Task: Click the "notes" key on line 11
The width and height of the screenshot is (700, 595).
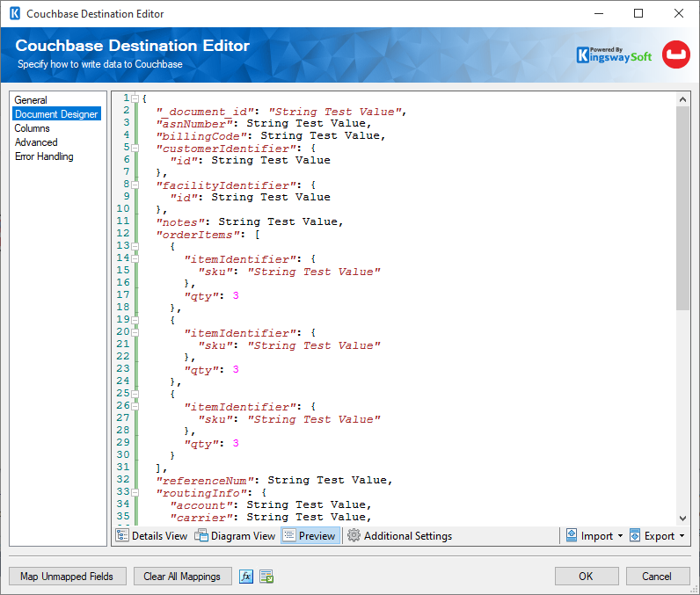Action: [x=180, y=222]
